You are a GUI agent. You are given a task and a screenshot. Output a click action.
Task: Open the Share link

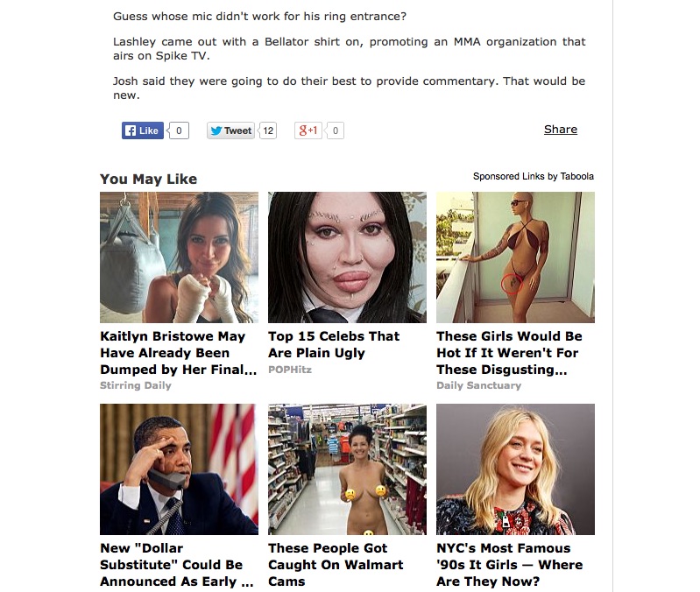click(561, 130)
